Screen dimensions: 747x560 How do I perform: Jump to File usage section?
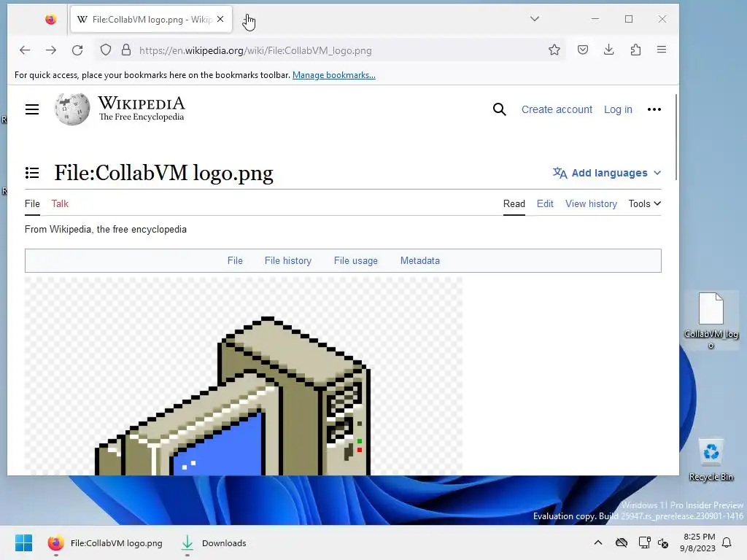356,261
